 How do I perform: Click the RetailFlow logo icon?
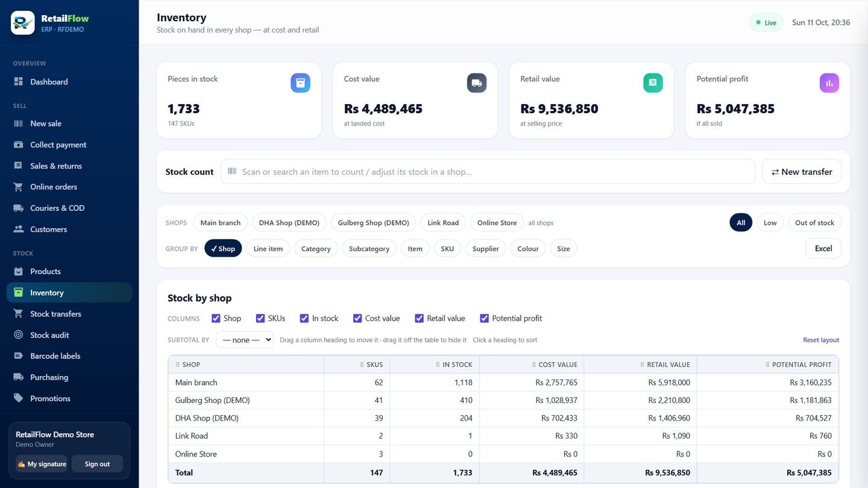[23, 23]
